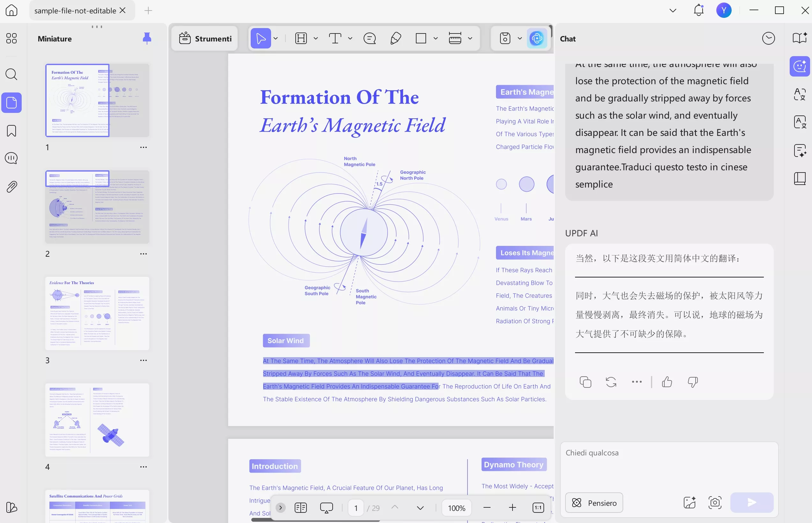Open the document translate page icon
The width and height of the screenshot is (812, 523).
(x=800, y=122)
